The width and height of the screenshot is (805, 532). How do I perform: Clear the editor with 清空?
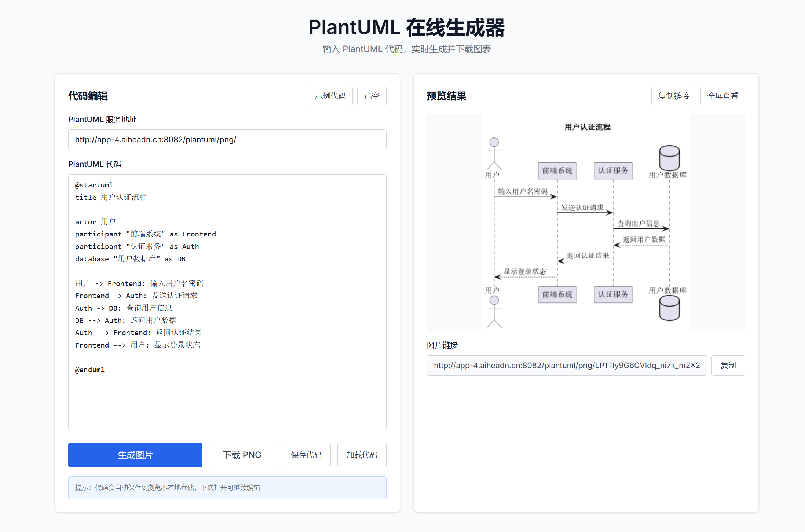tap(371, 96)
